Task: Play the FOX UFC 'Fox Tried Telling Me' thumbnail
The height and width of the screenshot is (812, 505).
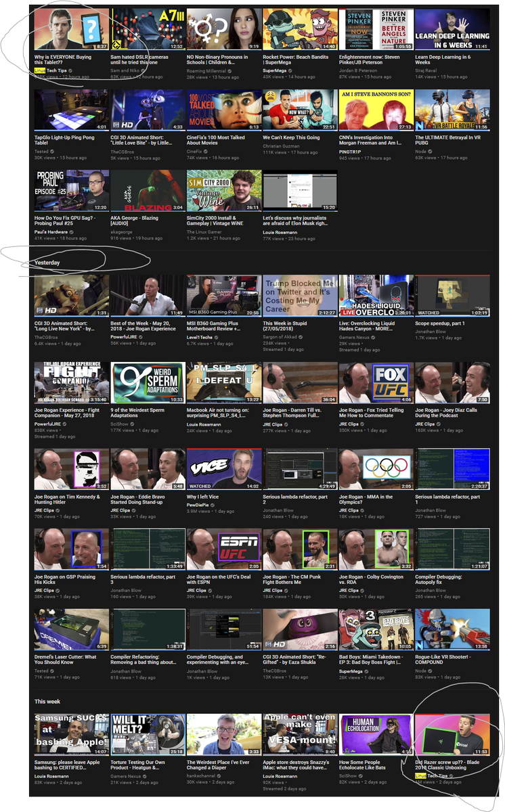Action: pos(376,383)
